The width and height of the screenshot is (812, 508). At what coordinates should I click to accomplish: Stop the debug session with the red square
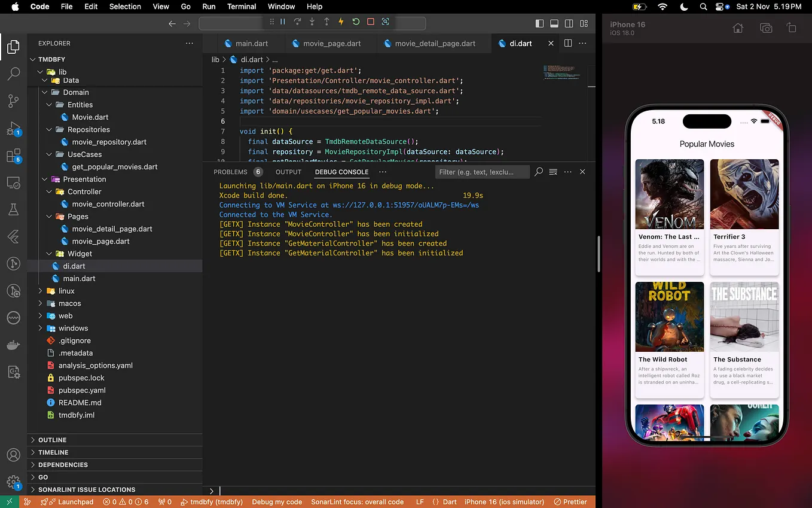[370, 22]
